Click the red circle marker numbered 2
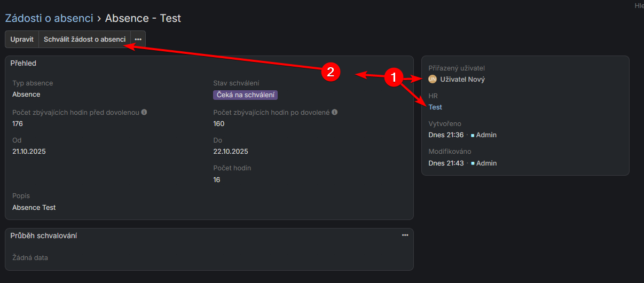644x283 pixels. (331, 72)
